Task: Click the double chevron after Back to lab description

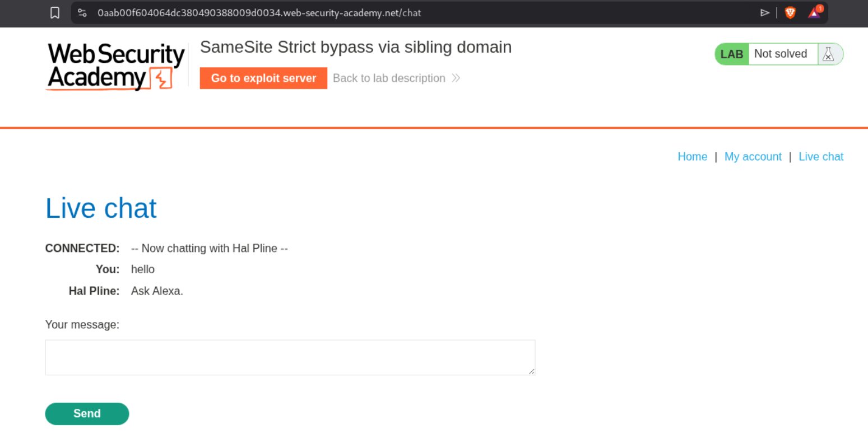Action: [456, 78]
